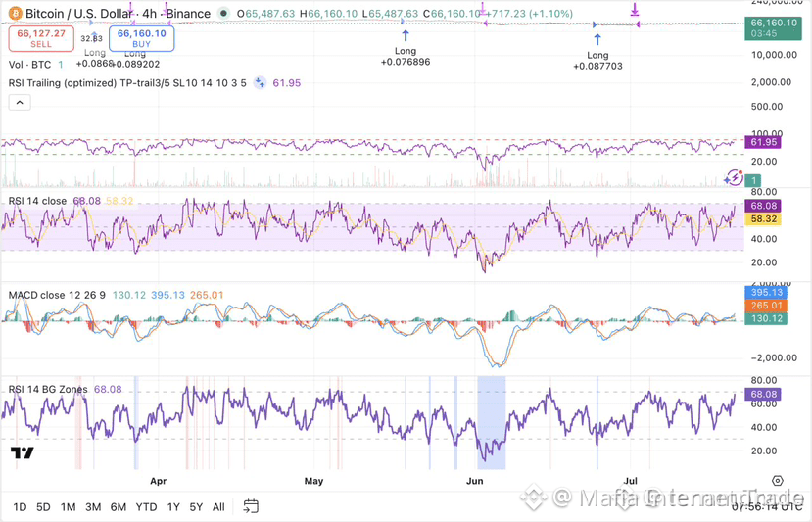Screen dimensions: 812x522
Task: Select the RSI 14 BG Zones legend
Action: tap(48, 389)
